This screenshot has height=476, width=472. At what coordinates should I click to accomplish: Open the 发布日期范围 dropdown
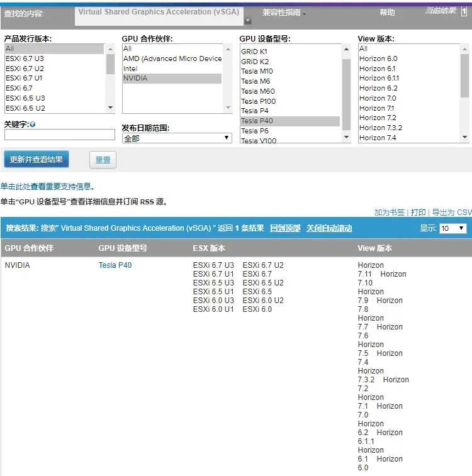177,138
